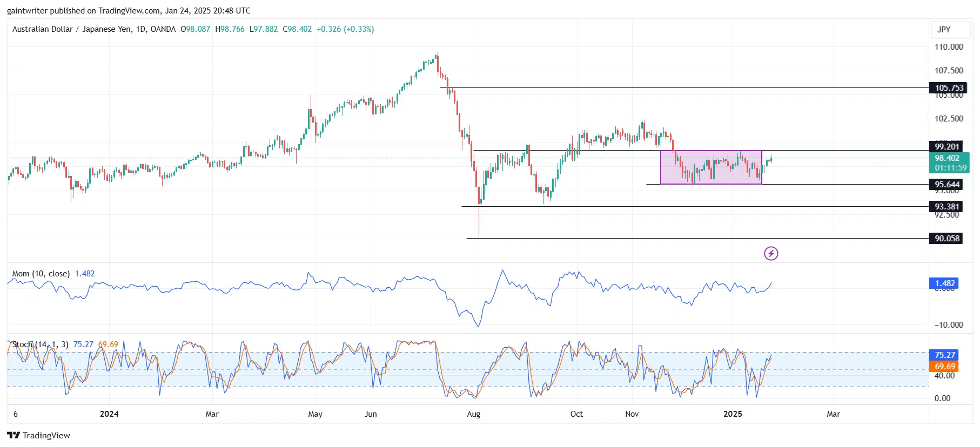Viewport: 980px width, 447px height.
Task: Click the orange 69.69 stochastic value tag
Action: click(944, 367)
